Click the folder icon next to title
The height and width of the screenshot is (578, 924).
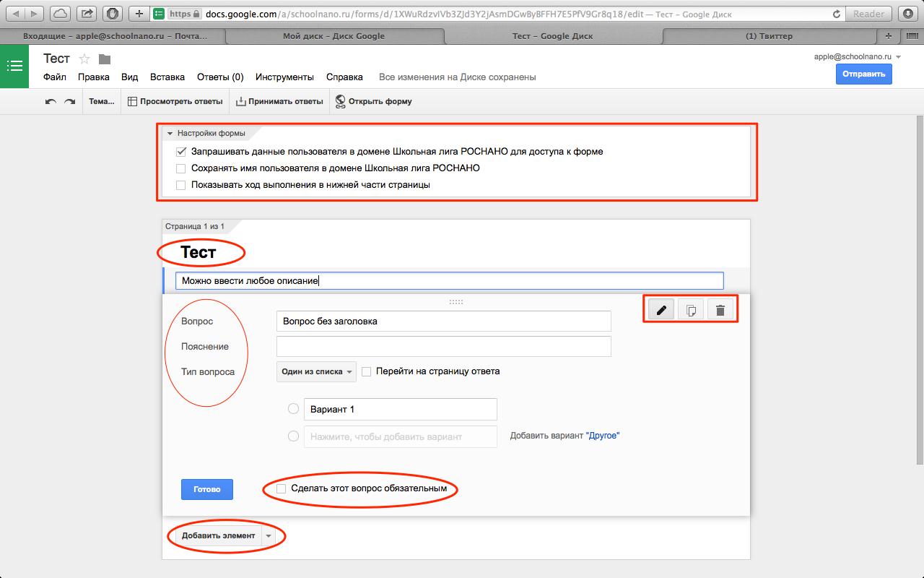pos(105,59)
